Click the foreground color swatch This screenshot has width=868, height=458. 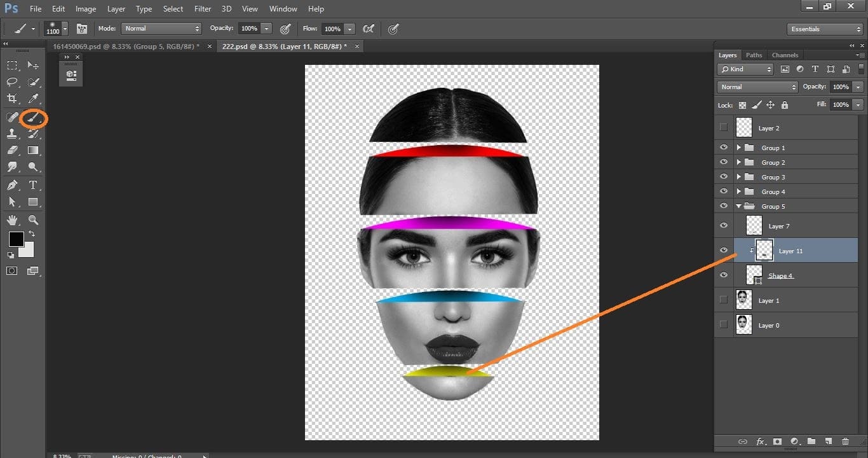tap(15, 240)
